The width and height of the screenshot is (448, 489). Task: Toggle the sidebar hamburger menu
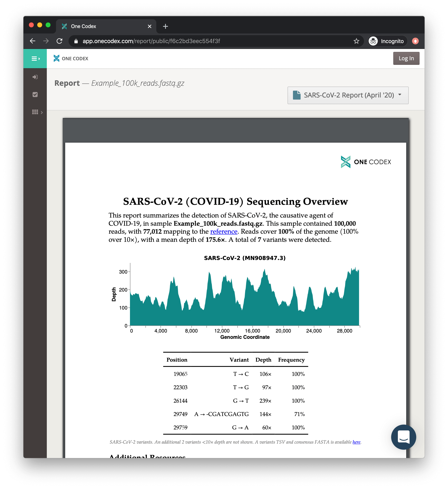[36, 59]
